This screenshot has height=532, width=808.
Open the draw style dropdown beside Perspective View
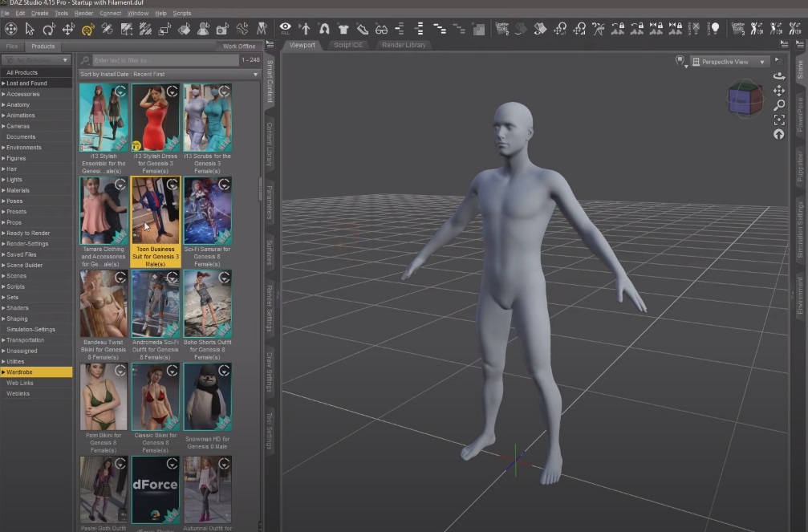pos(681,62)
